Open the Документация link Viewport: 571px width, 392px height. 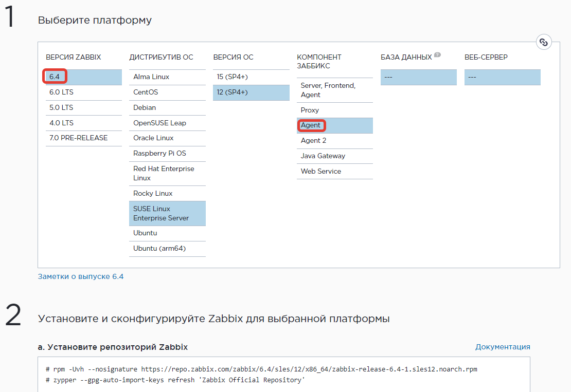tap(503, 347)
